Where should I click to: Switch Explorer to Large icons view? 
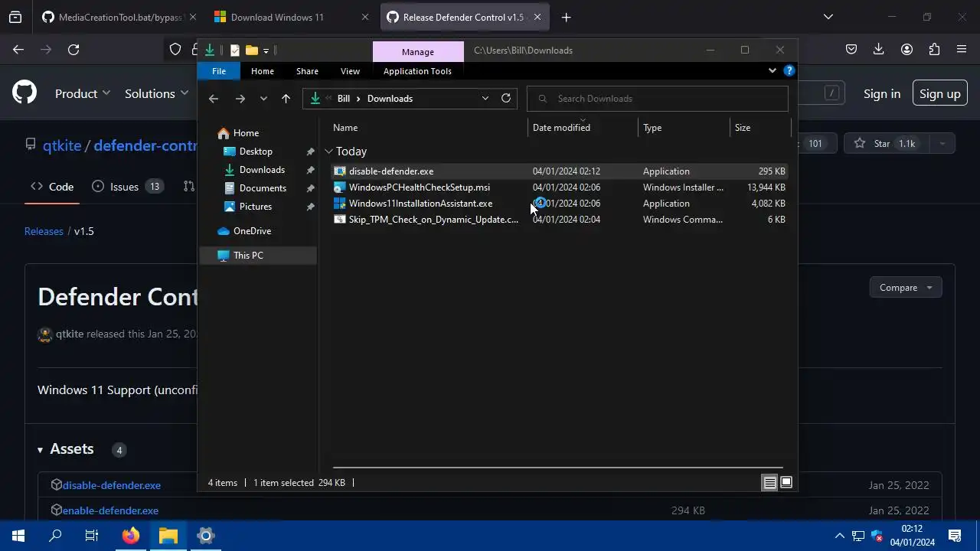point(786,483)
